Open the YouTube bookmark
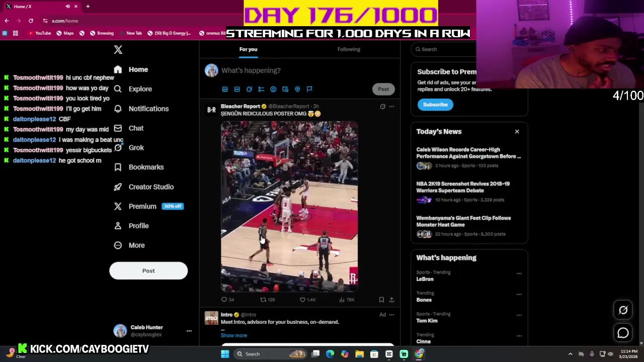Viewport: 644px width, 362px height. 40,33
